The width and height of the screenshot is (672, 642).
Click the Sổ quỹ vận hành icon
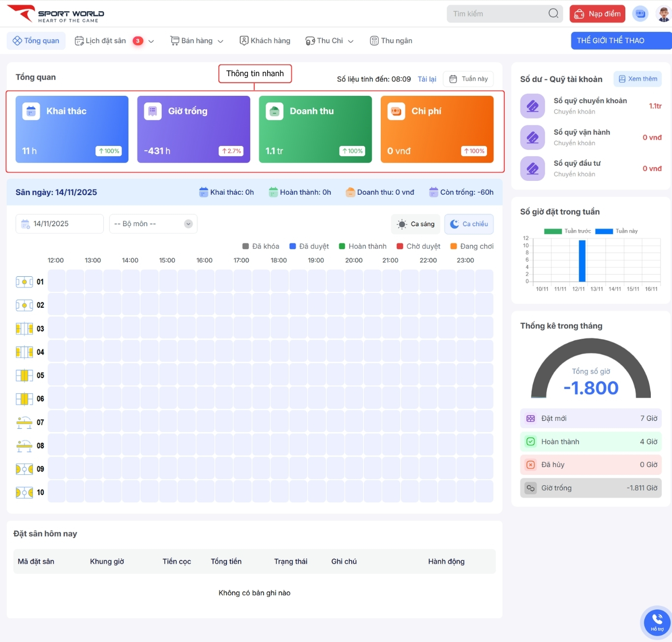click(x=532, y=138)
